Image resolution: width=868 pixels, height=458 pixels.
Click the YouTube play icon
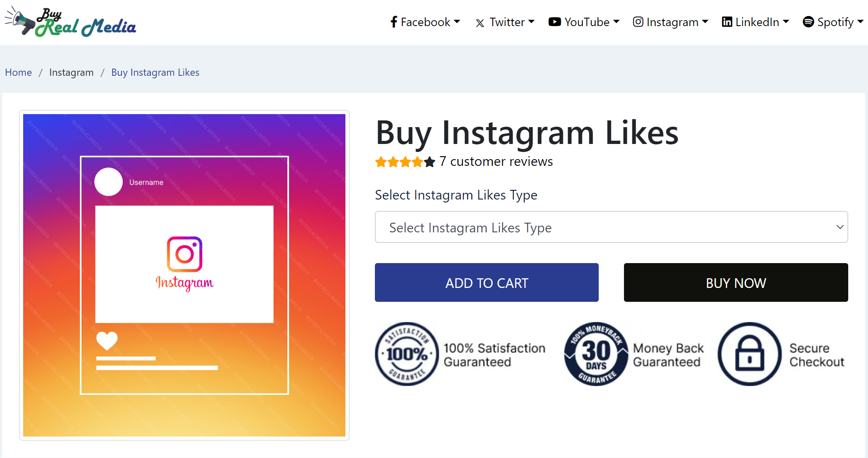pyautogui.click(x=555, y=22)
